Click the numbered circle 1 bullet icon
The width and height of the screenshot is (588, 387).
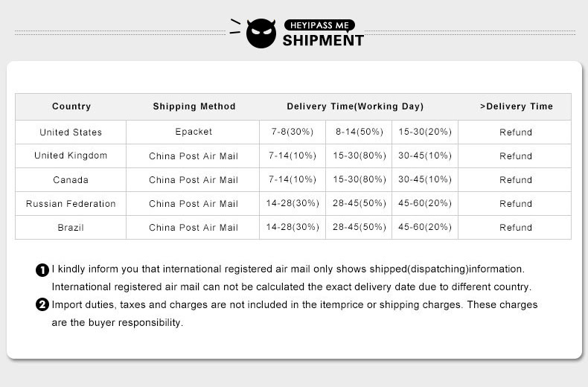pyautogui.click(x=42, y=270)
